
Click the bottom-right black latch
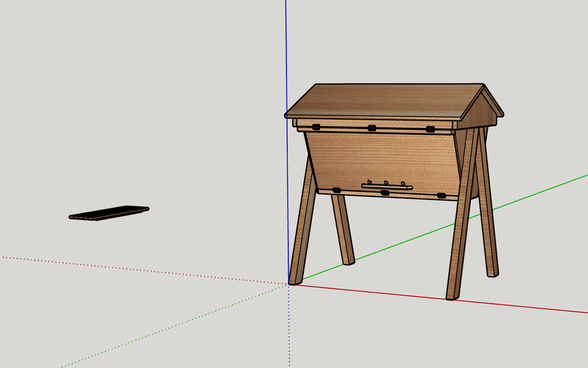(x=442, y=196)
